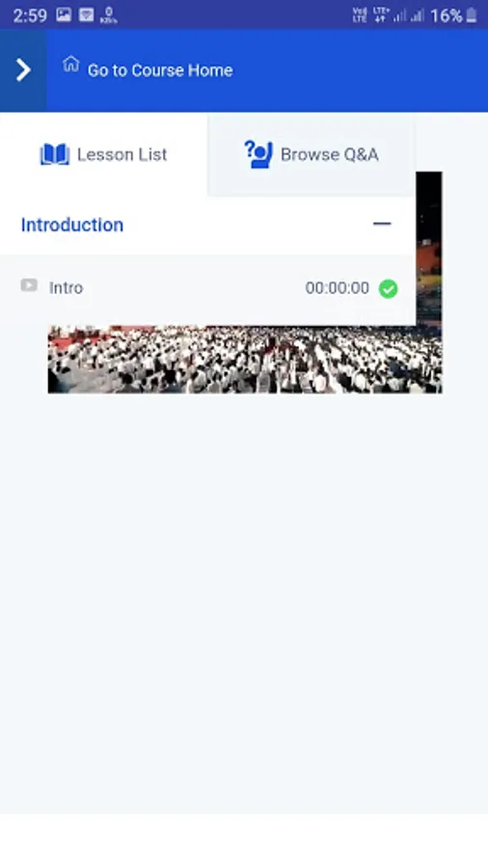The image size is (488, 868).
Task: Open the Lesson List tab
Action: (x=103, y=154)
